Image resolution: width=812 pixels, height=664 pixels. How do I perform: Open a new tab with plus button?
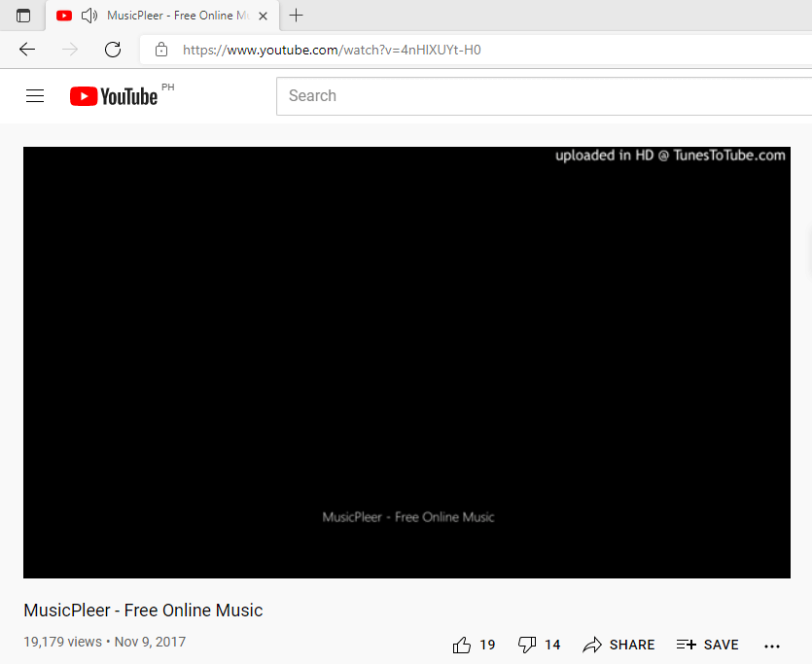(x=296, y=16)
